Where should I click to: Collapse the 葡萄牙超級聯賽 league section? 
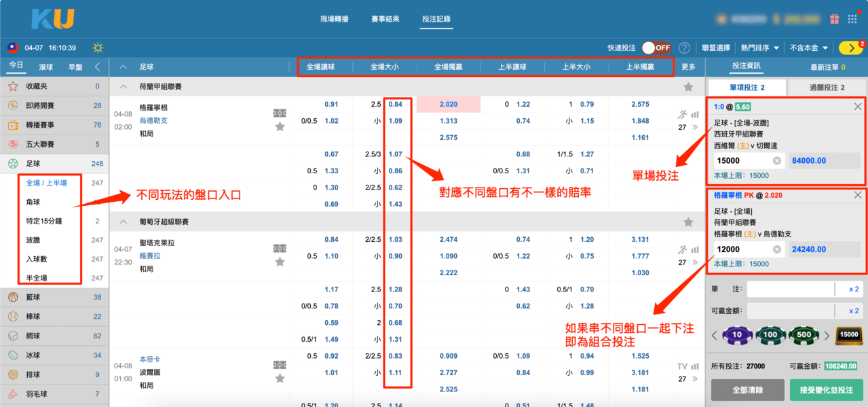click(124, 222)
